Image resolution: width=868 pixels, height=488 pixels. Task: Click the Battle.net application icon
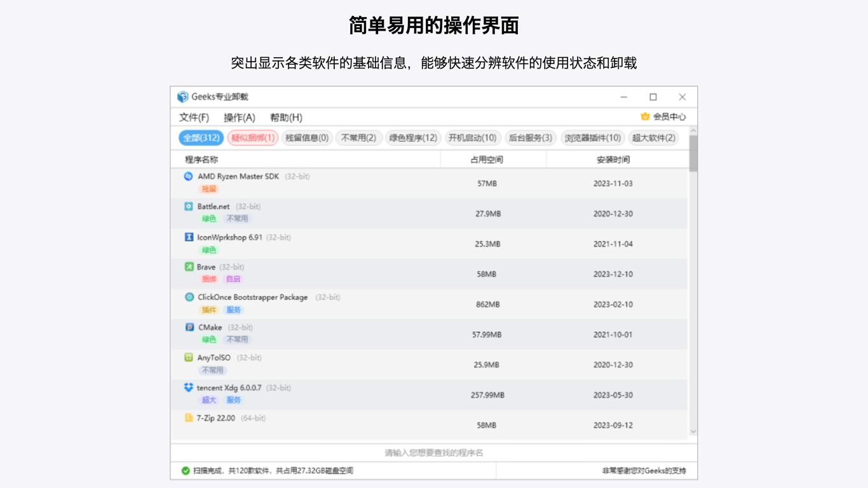[x=188, y=207]
